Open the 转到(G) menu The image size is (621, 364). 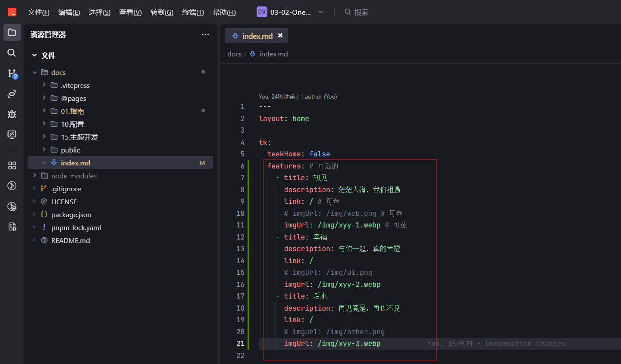point(162,12)
